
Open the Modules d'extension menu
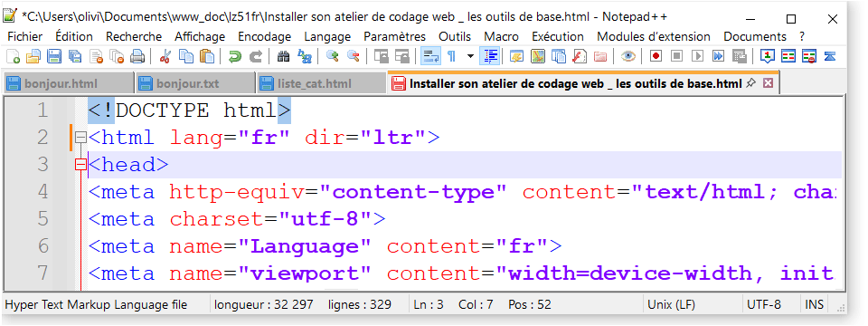pyautogui.click(x=653, y=36)
